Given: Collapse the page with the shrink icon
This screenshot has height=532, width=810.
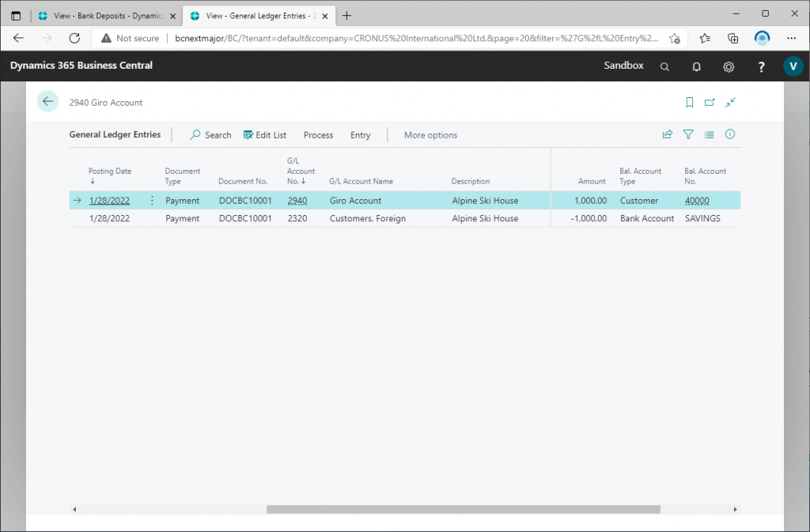Looking at the screenshot, I should [x=730, y=102].
